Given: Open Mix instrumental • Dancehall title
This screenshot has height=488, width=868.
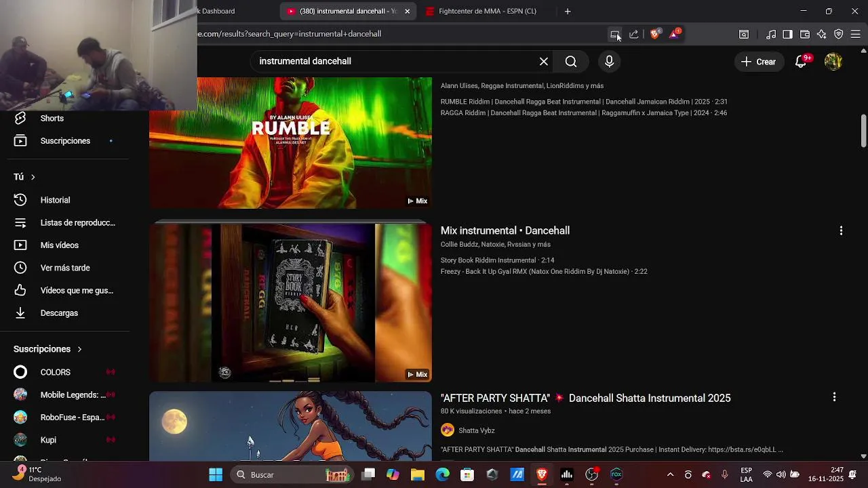Looking at the screenshot, I should [505, 230].
